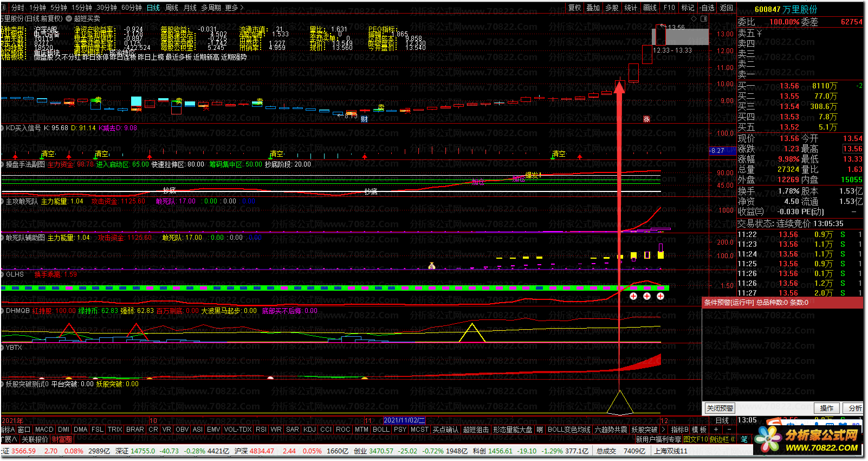The height and width of the screenshot is (461, 868).
Task: Click the 笔 tick button
Action: (744, 439)
